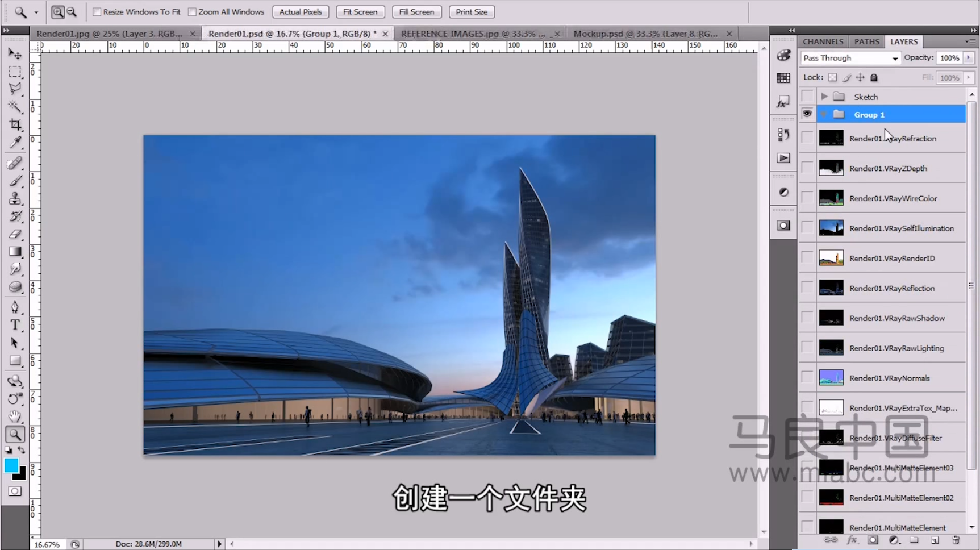This screenshot has height=550, width=980.
Task: Delete the selected layer
Action: tap(956, 540)
